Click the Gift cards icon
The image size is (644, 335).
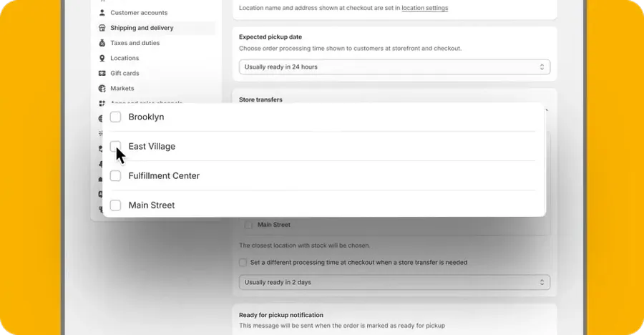(x=102, y=73)
